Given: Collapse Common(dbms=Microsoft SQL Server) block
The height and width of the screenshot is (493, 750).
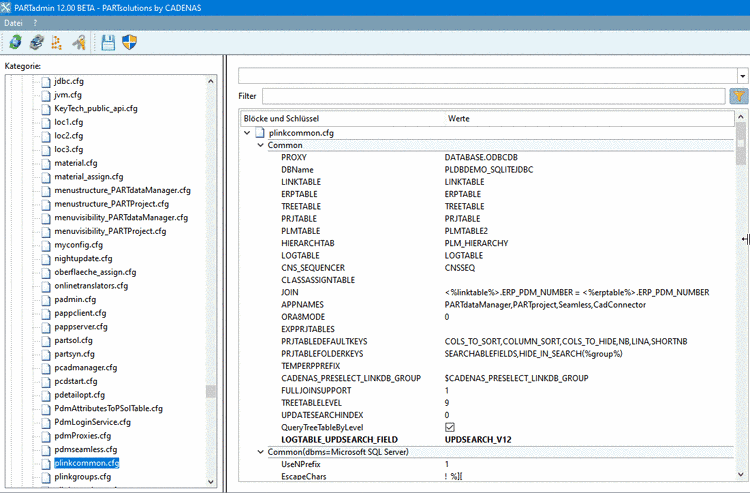Looking at the screenshot, I should pyautogui.click(x=261, y=452).
